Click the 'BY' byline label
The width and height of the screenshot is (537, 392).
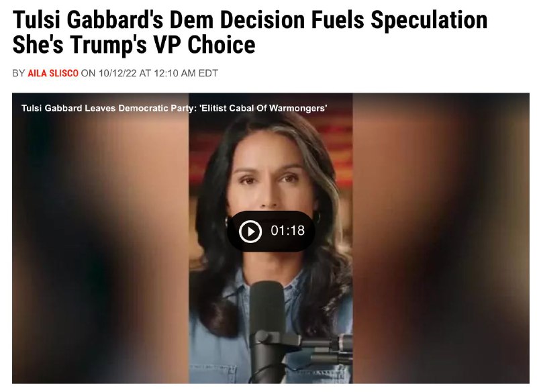tap(19, 73)
